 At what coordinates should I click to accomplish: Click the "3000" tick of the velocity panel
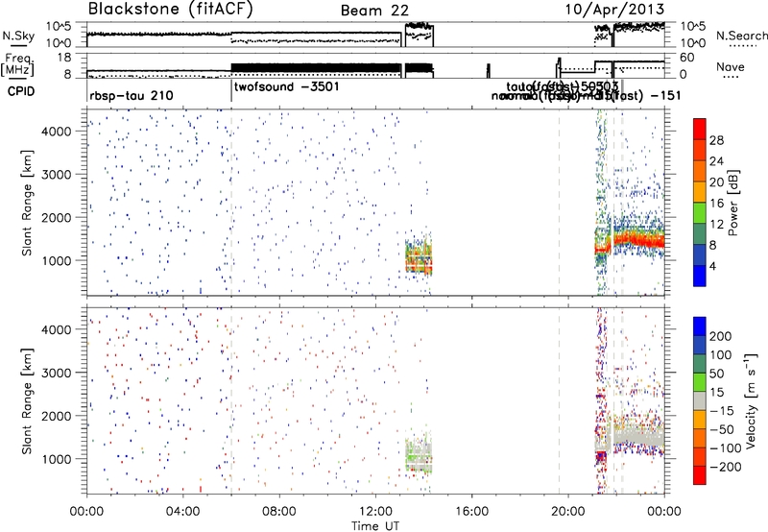point(57,373)
